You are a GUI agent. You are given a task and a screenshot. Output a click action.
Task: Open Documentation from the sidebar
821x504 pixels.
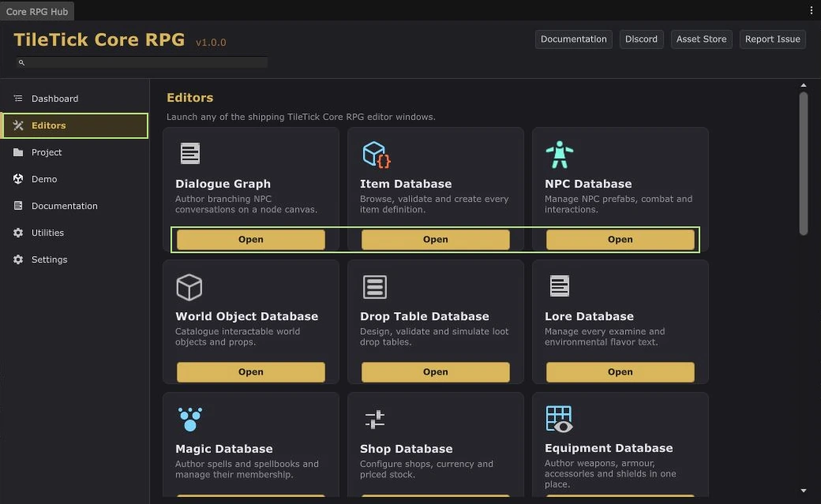pyautogui.click(x=74, y=206)
